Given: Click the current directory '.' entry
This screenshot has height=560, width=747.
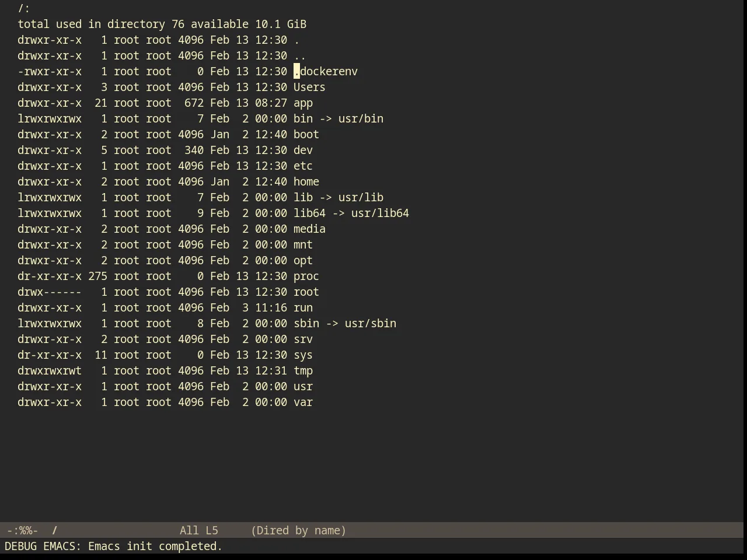Looking at the screenshot, I should click(296, 40).
